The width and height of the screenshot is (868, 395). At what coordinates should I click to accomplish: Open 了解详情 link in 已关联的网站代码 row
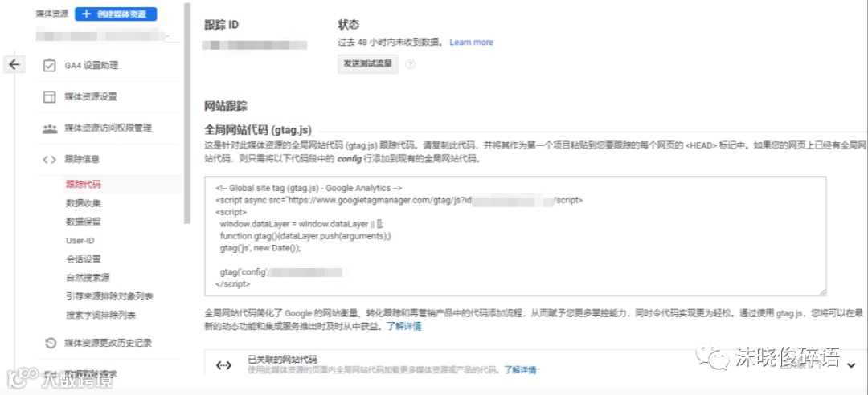pos(520,369)
